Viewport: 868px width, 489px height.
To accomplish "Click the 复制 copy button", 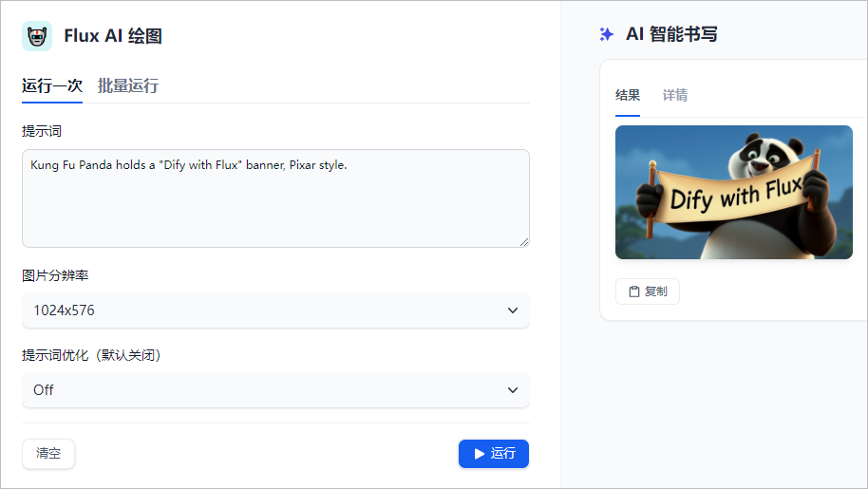I will point(648,292).
